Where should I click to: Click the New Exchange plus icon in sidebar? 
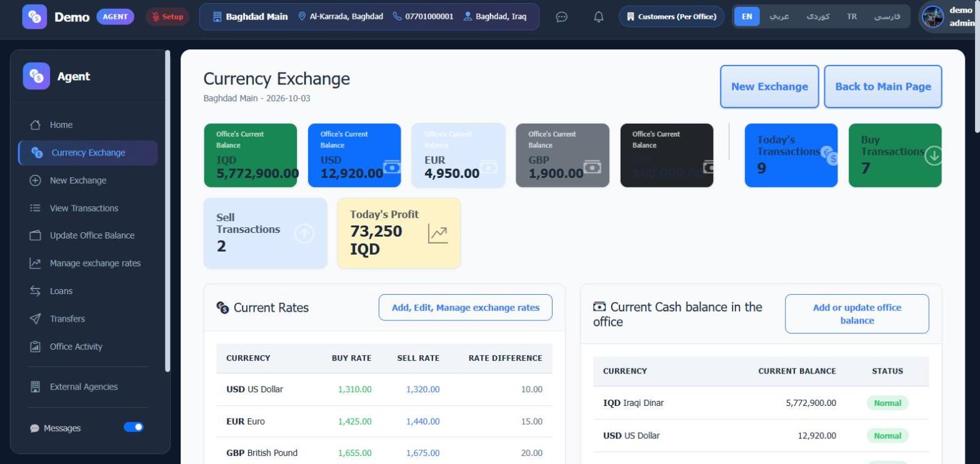pos(36,180)
